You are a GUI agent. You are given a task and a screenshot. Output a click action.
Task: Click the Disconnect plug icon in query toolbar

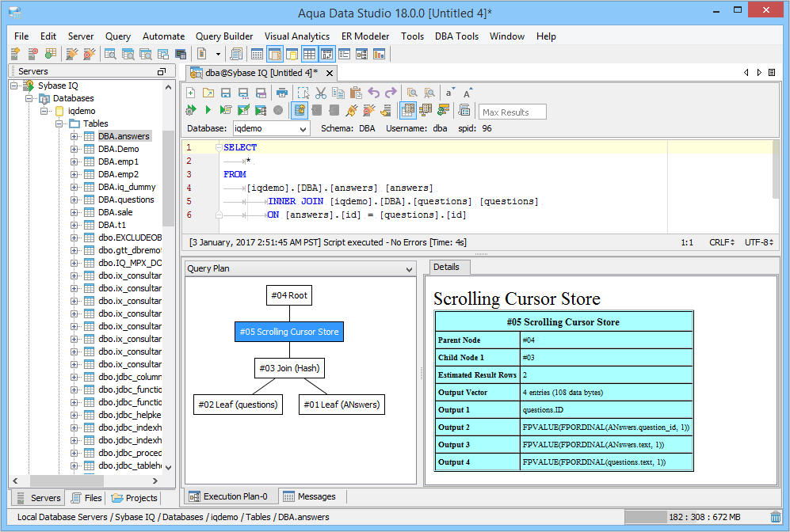point(369,110)
